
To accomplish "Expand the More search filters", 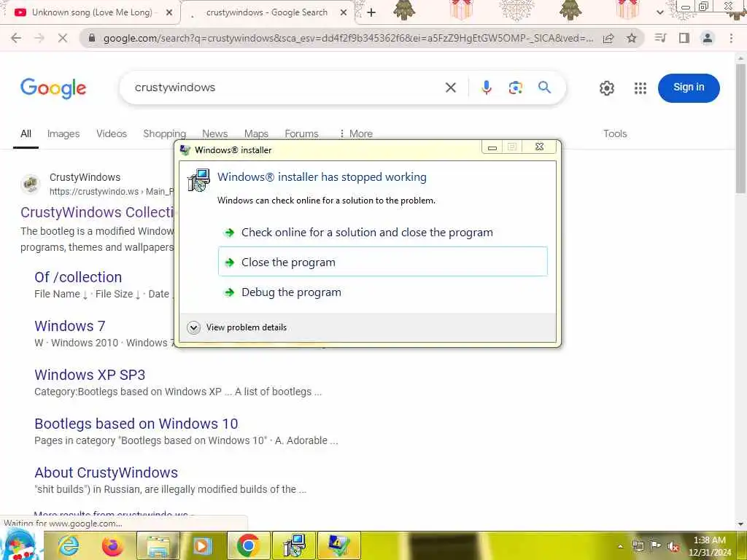I will (356, 134).
